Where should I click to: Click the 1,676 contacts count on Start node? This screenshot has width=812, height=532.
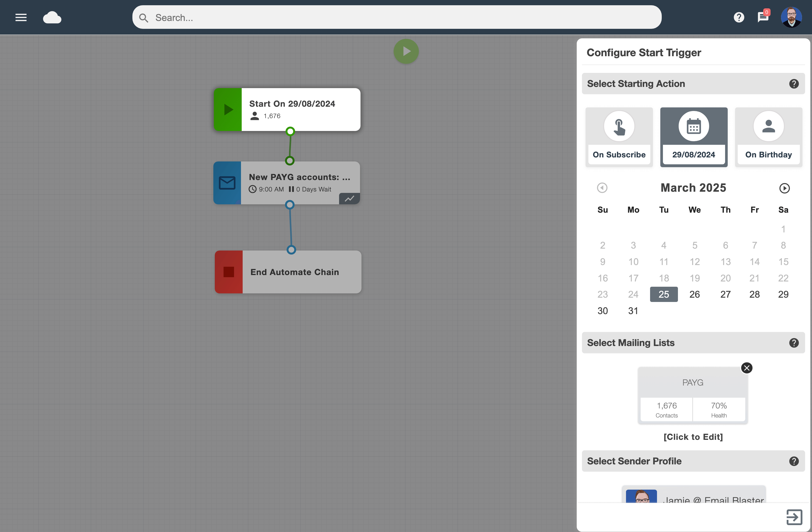point(272,116)
